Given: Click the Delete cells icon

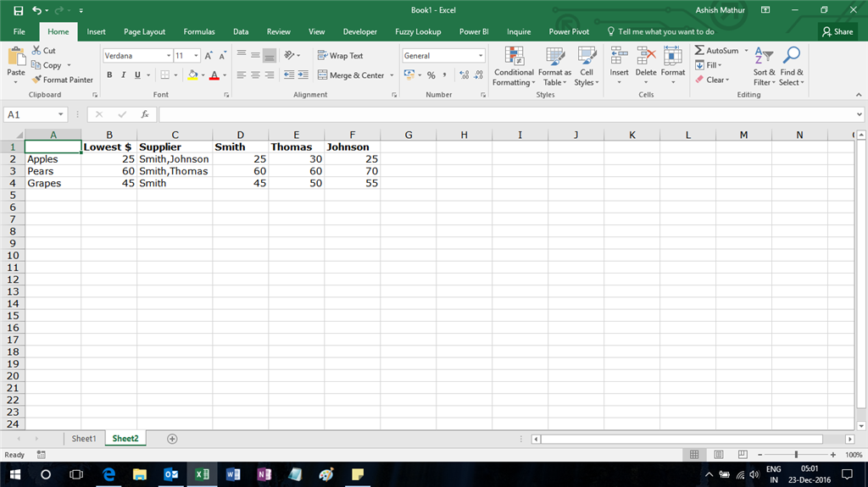Looking at the screenshot, I should [x=645, y=57].
